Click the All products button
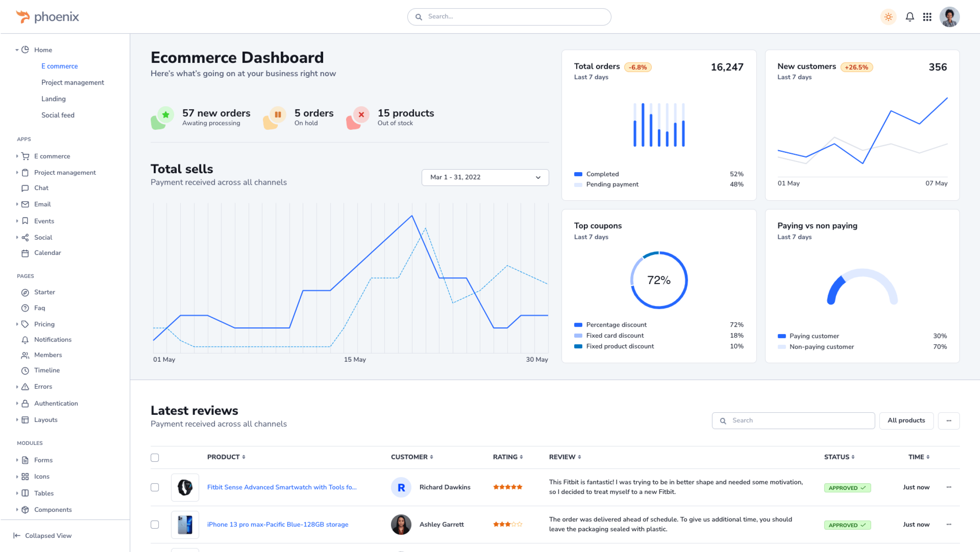Viewport: 980px width, 552px height. 906,420
